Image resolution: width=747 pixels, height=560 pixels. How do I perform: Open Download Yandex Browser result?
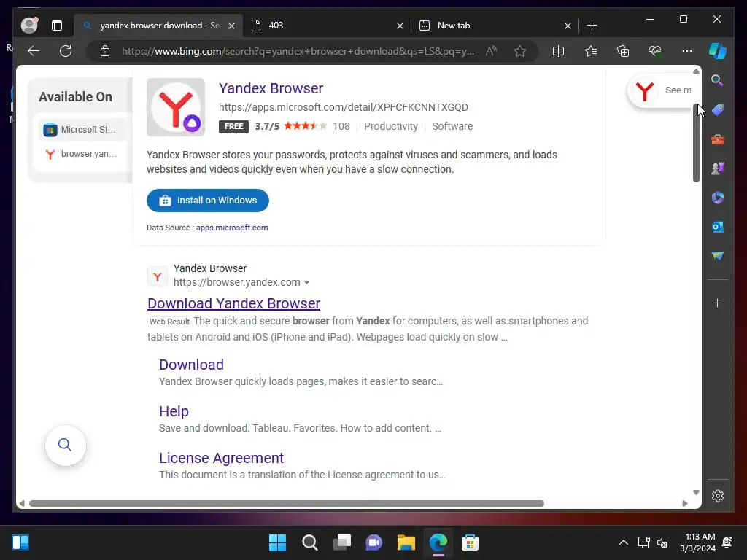[x=234, y=303]
